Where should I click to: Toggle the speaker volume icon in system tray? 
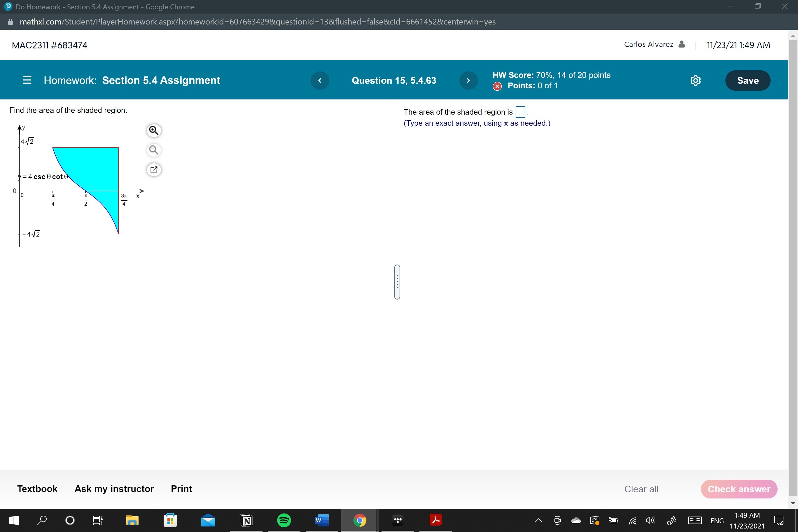click(650, 520)
